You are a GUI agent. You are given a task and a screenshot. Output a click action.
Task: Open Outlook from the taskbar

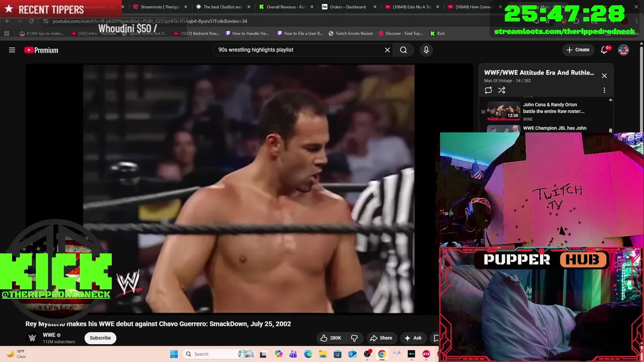coord(352,354)
